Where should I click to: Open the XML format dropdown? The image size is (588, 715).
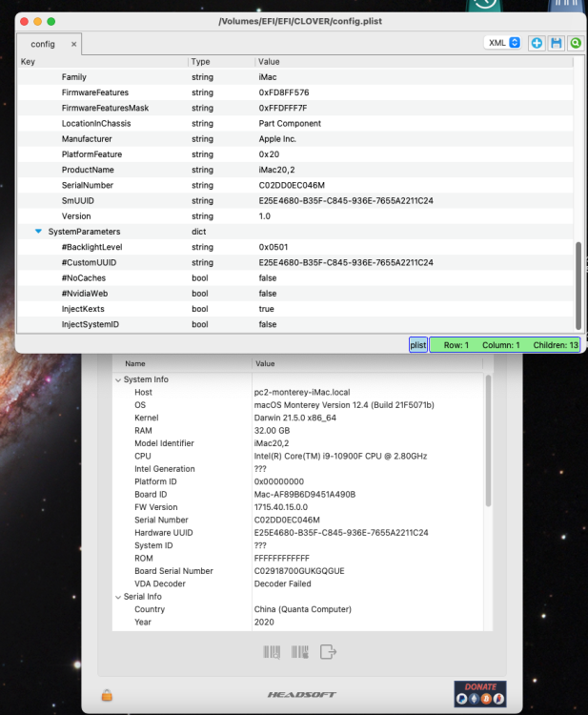[503, 43]
